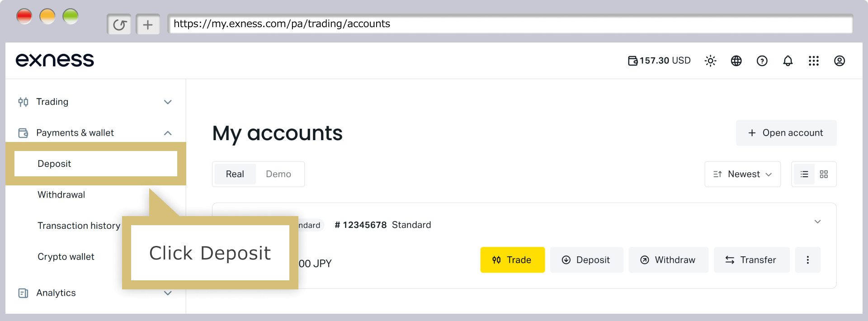Open the user profile icon
The height and width of the screenshot is (321, 868).
(x=839, y=61)
